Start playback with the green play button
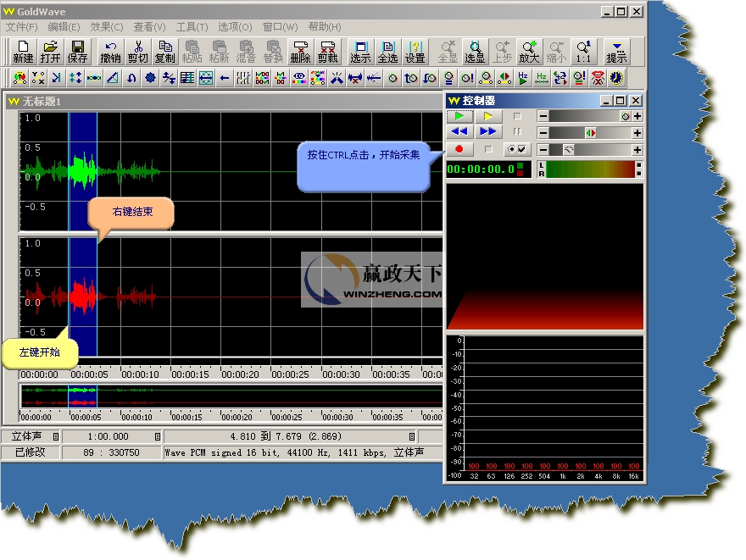Image resolution: width=746 pixels, height=560 pixels. pyautogui.click(x=459, y=116)
